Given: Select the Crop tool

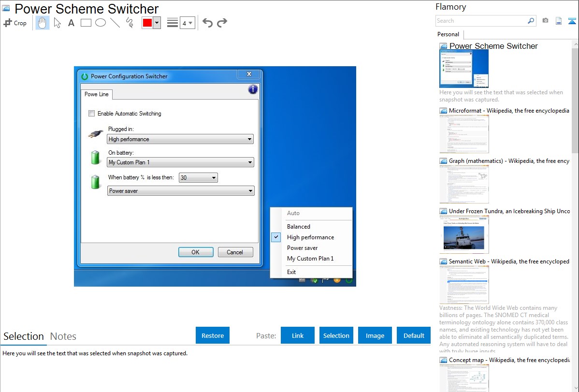Looking at the screenshot, I should tap(15, 23).
